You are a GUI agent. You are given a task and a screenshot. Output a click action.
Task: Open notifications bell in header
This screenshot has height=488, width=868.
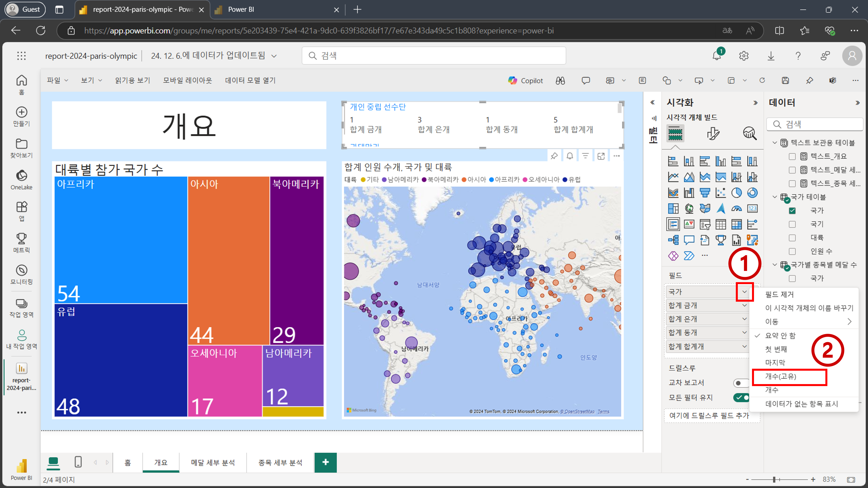pyautogui.click(x=716, y=56)
